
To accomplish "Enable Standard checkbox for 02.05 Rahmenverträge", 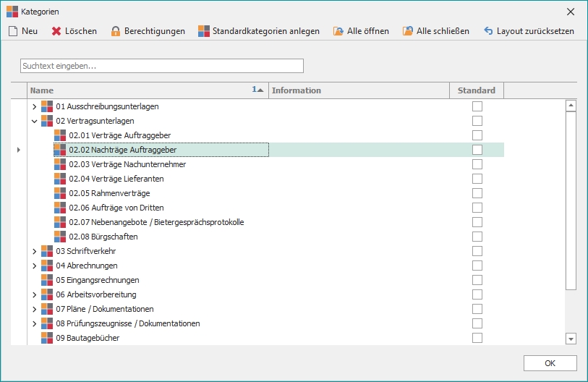I will point(477,193).
